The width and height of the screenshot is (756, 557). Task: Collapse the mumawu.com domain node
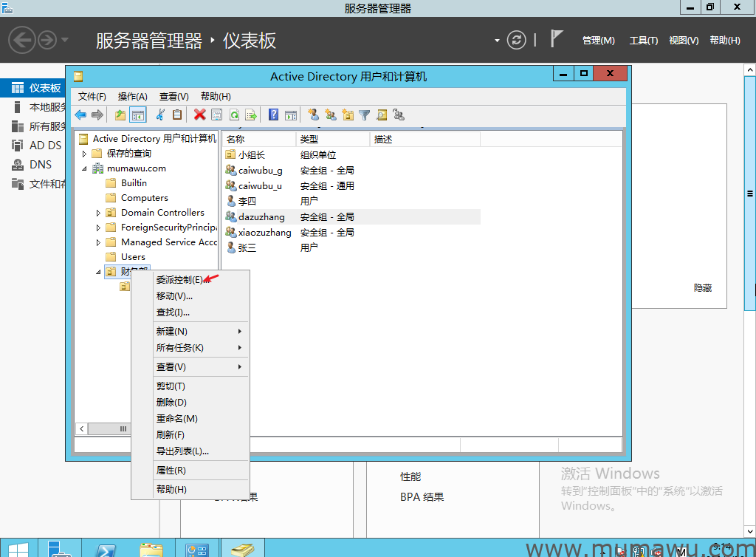pos(83,168)
